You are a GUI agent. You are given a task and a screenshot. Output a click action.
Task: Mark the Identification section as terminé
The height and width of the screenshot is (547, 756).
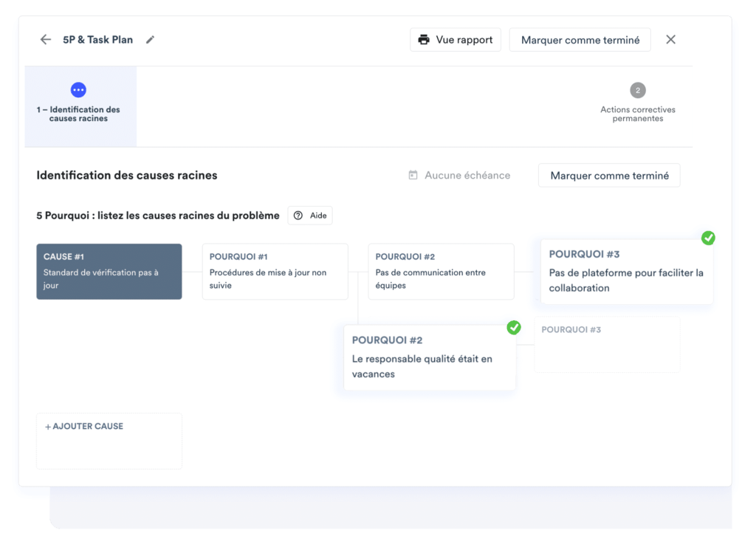point(609,176)
